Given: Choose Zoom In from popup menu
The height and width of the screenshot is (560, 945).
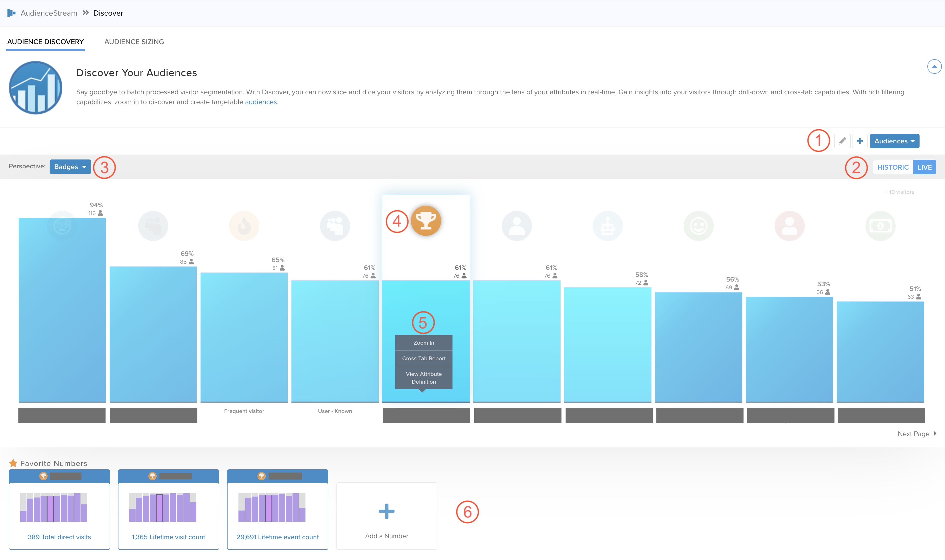Looking at the screenshot, I should pos(423,343).
